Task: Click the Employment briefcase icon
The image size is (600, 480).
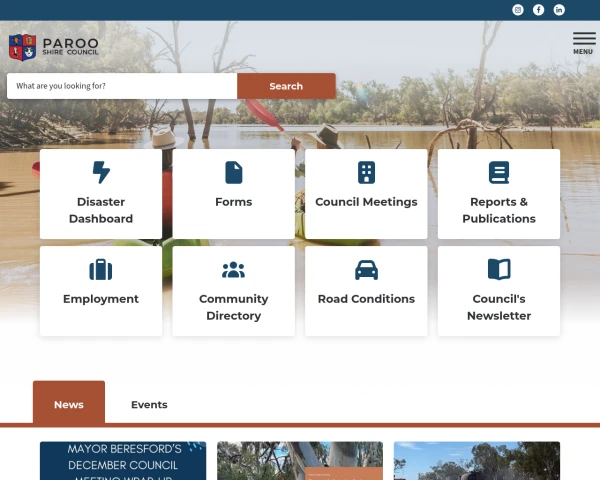Action: click(101, 269)
